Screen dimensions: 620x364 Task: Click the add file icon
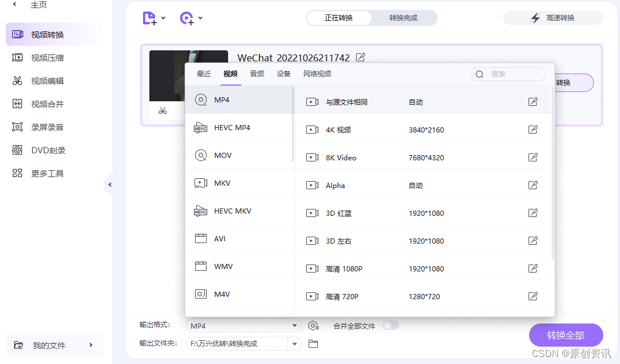pyautogui.click(x=149, y=18)
